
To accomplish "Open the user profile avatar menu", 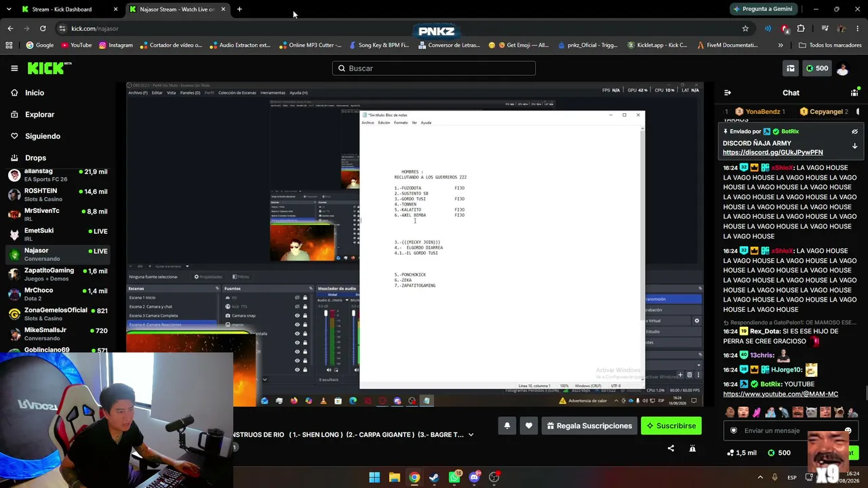I will 843,68.
